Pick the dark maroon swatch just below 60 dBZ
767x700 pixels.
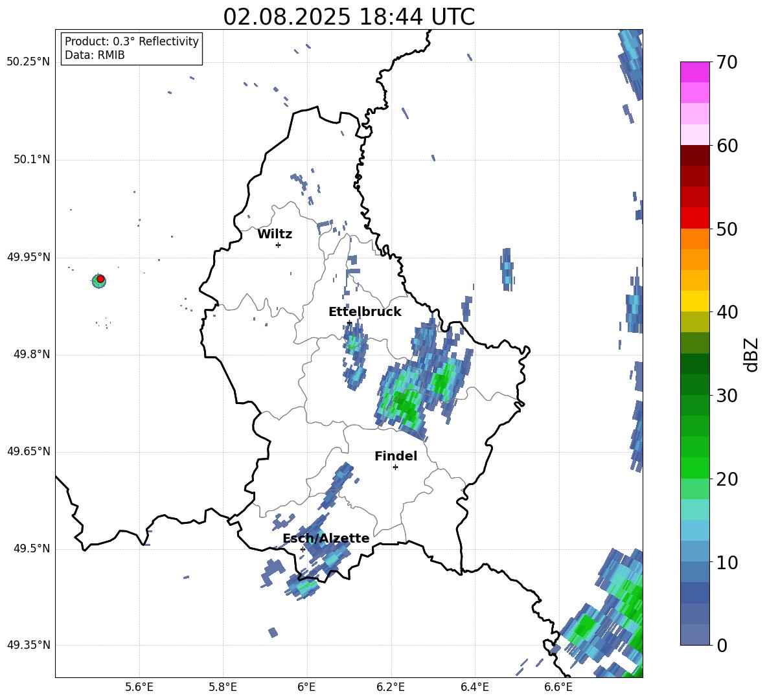click(694, 155)
